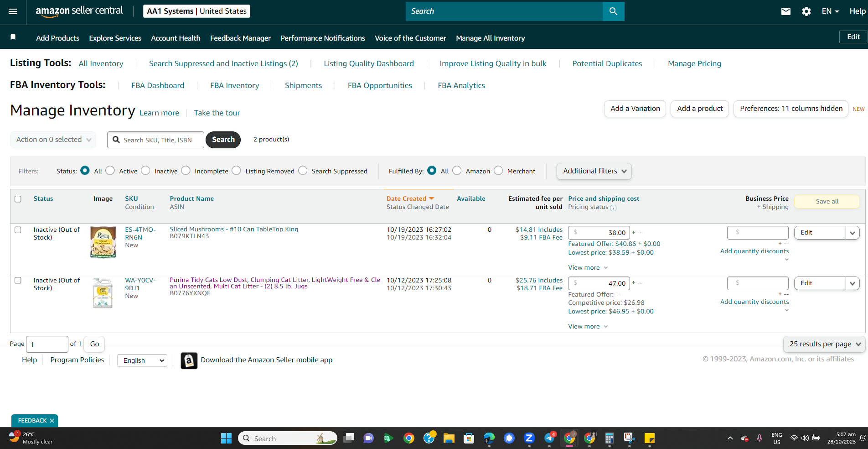Open the Action on 0 selected dropdown
The height and width of the screenshot is (449, 868).
click(53, 140)
